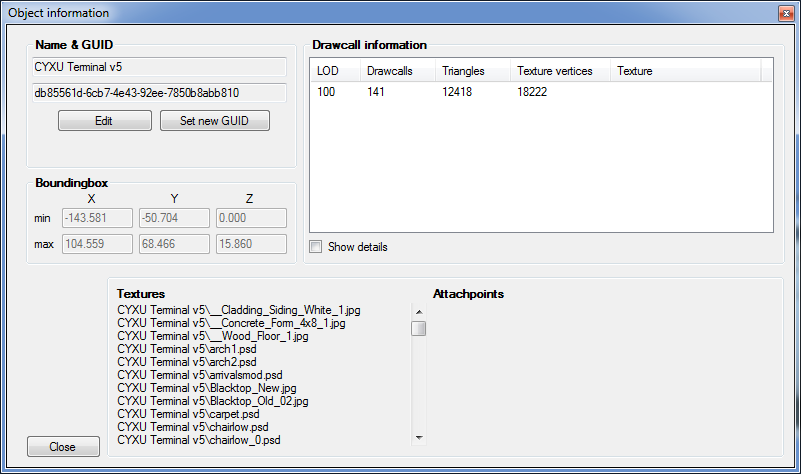This screenshot has width=801, height=474.
Task: Click the Texture column header
Action: (686, 71)
